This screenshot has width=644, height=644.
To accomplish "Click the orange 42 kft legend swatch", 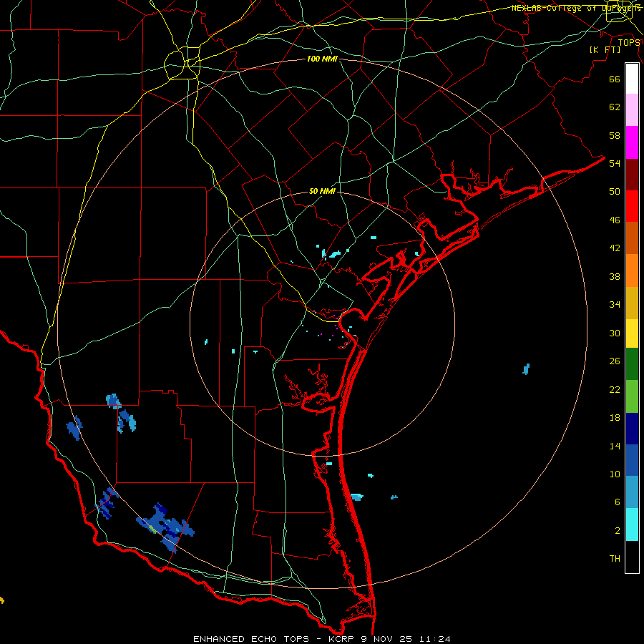I will coord(632,270).
